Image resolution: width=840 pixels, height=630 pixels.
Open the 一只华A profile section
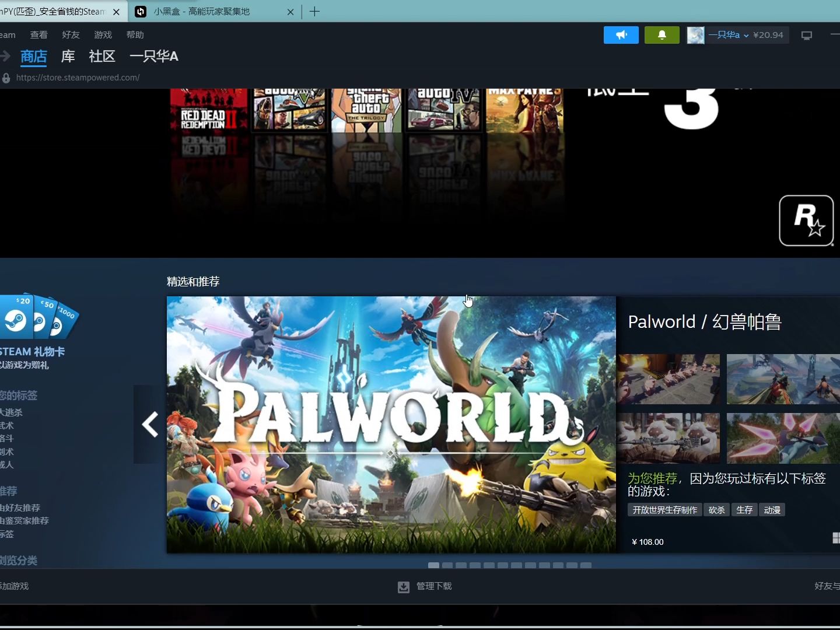(154, 57)
